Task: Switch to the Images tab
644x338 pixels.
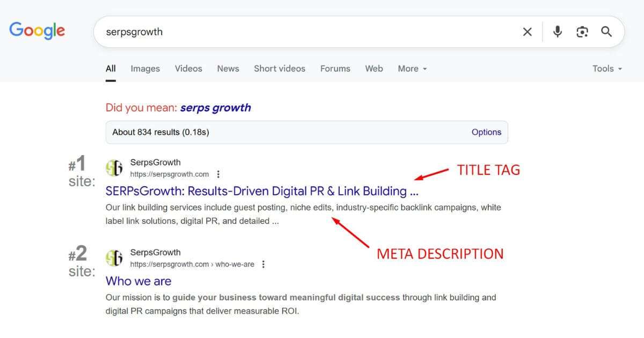Action: pyautogui.click(x=145, y=69)
